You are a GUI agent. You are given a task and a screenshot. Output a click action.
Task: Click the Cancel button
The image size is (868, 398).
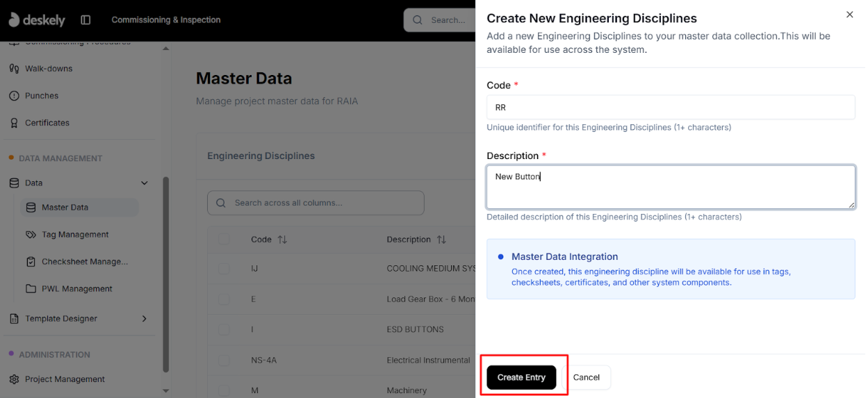tap(586, 377)
